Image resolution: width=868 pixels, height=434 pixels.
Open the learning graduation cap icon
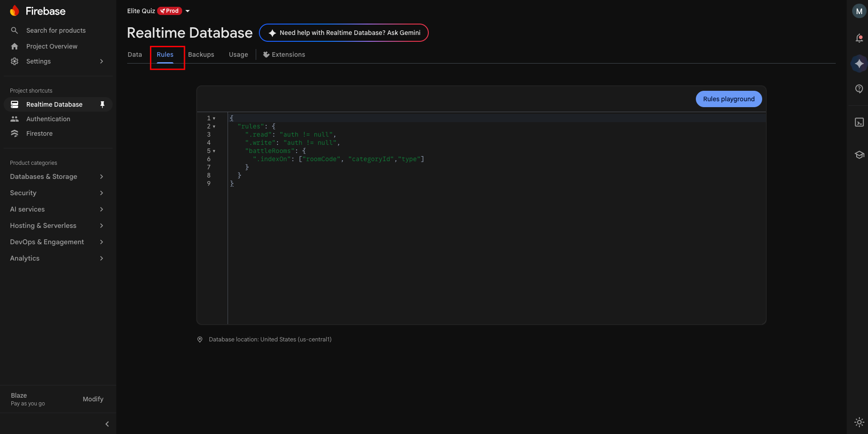859,155
